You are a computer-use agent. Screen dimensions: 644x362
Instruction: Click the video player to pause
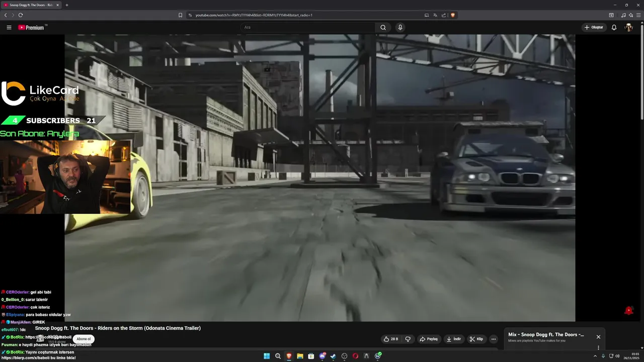320,178
